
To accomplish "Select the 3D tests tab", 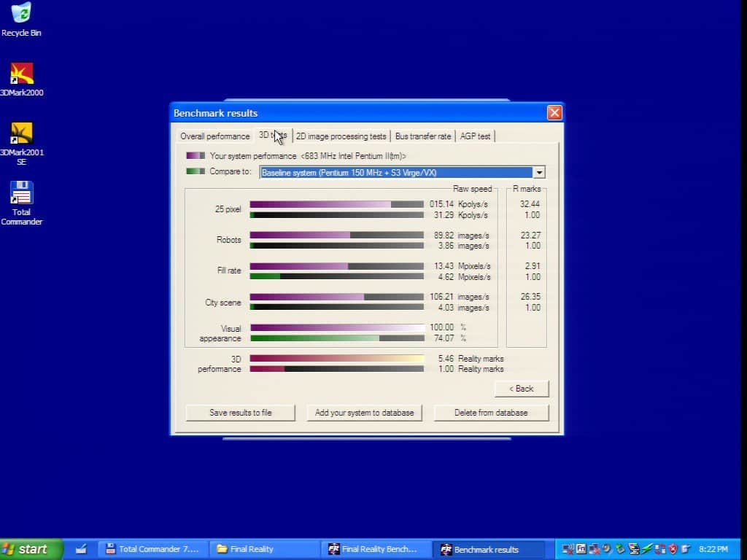I will coord(273,135).
